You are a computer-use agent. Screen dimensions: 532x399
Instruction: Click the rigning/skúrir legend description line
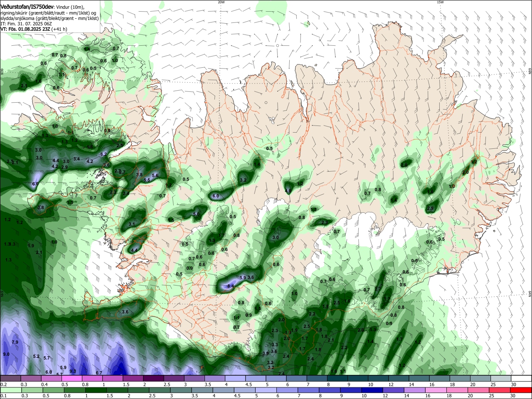[x=48, y=13]
